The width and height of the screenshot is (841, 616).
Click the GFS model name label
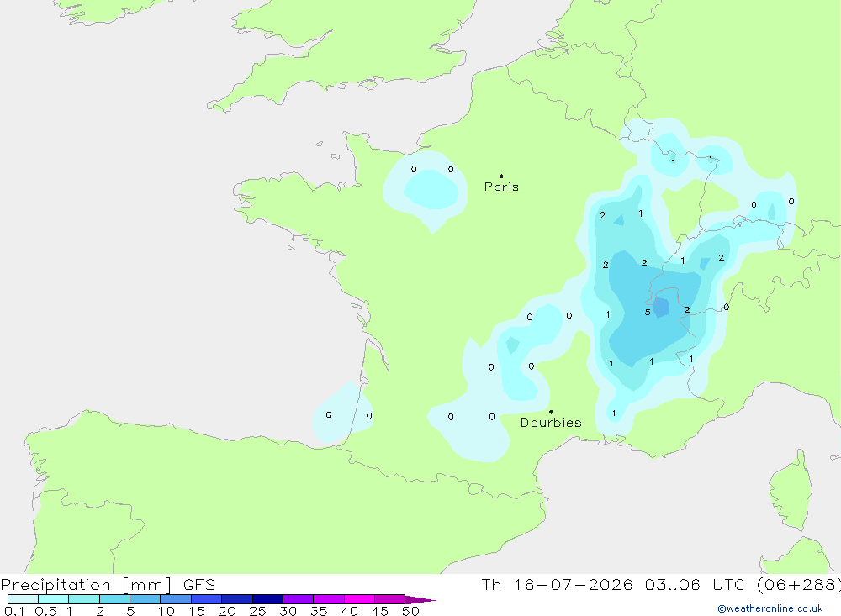[x=199, y=585]
